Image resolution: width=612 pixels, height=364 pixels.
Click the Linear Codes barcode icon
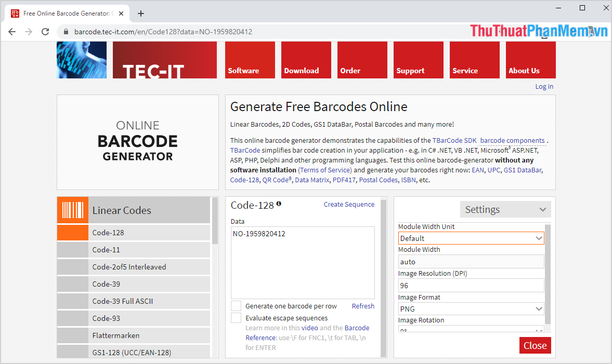point(72,210)
